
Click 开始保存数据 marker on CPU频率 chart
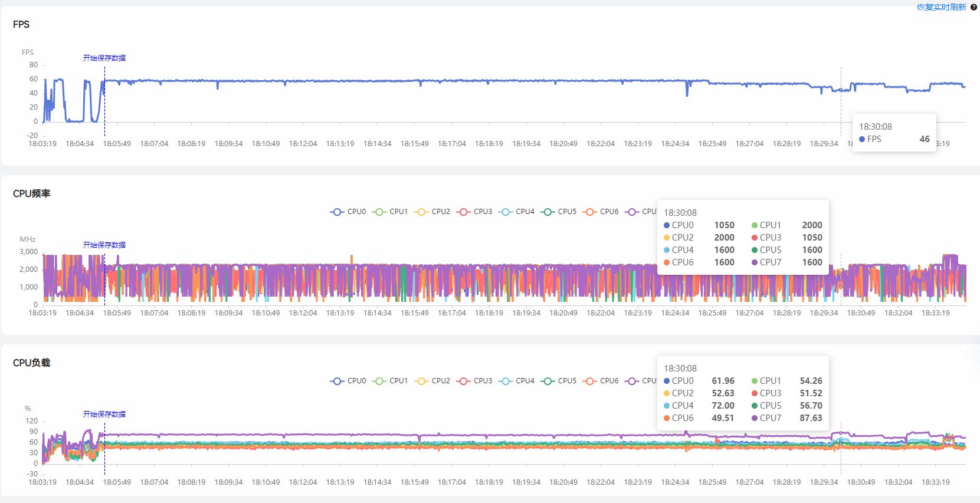(104, 245)
